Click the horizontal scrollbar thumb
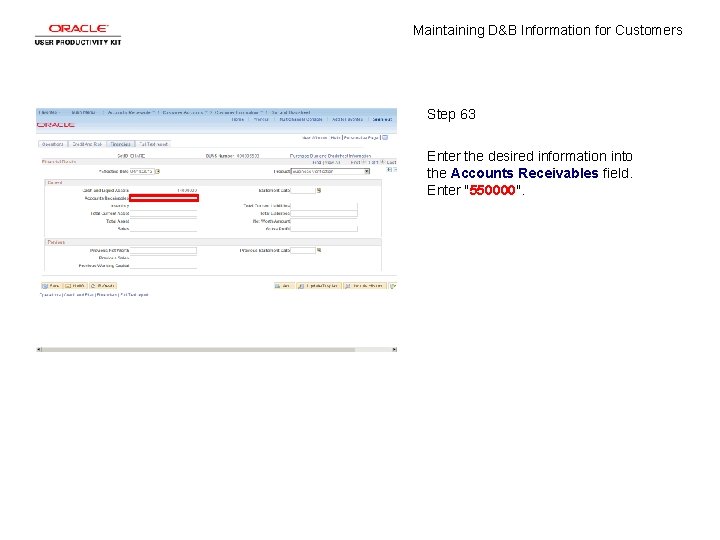The image size is (720, 540). 198,349
